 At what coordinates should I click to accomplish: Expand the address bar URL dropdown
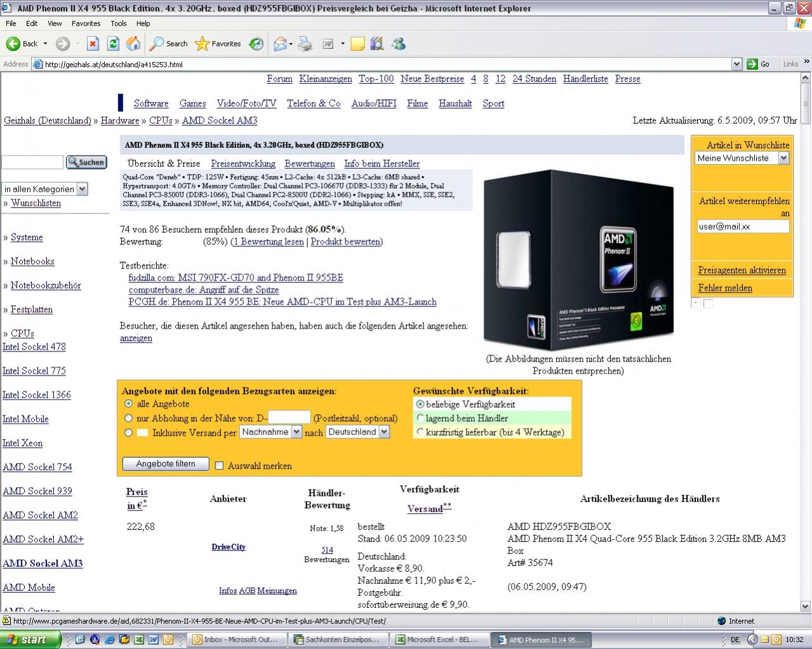(x=736, y=64)
